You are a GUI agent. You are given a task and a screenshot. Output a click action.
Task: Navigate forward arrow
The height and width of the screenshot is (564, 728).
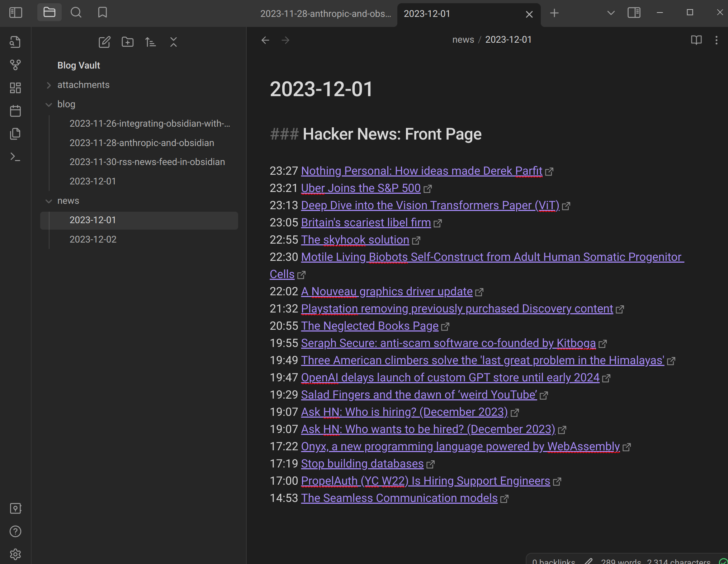click(285, 40)
